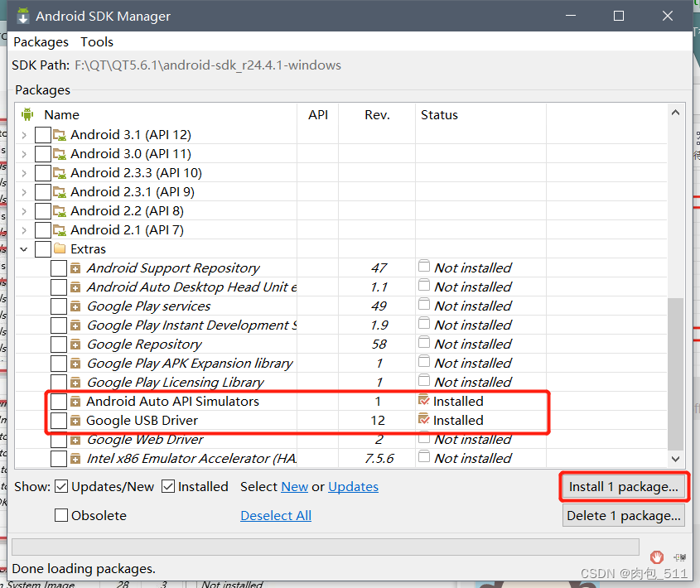This screenshot has height=588, width=700.
Task: Toggle the Installed filter checkbox
Action: click(168, 486)
